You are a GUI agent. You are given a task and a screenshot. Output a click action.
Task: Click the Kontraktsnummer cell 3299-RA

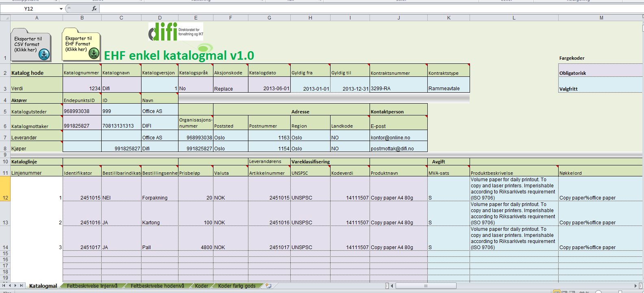(398, 85)
